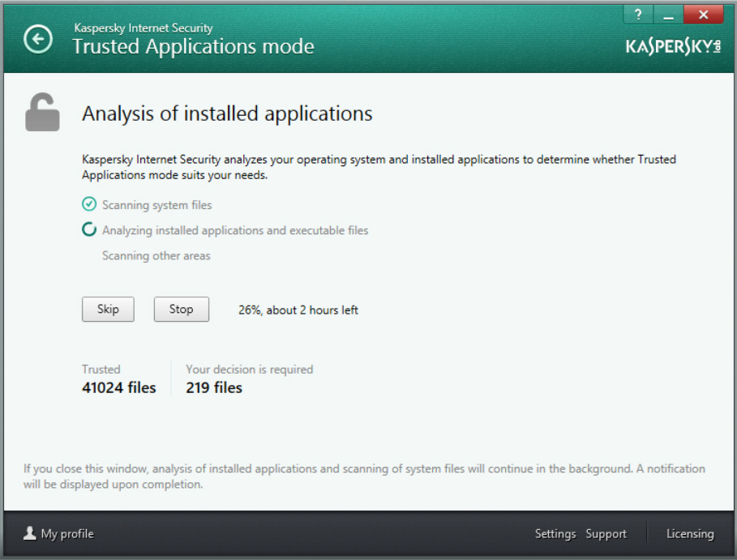Open help with the question mark button
Screen dimensions: 737x560
pyautogui.click(x=638, y=15)
